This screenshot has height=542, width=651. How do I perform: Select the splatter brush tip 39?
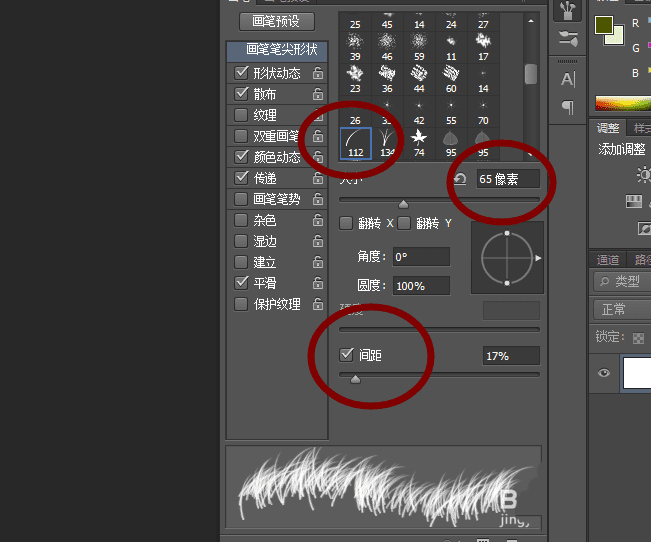pos(355,47)
